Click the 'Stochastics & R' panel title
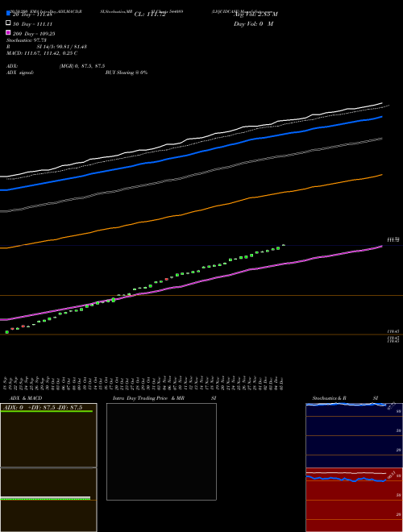The width and height of the screenshot is (403, 532). pos(329,398)
